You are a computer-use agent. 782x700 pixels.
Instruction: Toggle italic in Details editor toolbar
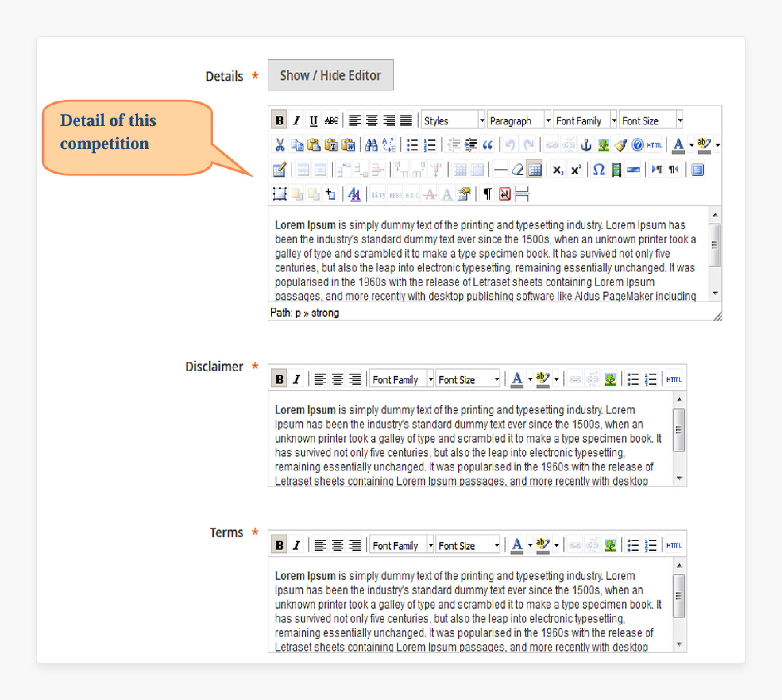[296, 121]
